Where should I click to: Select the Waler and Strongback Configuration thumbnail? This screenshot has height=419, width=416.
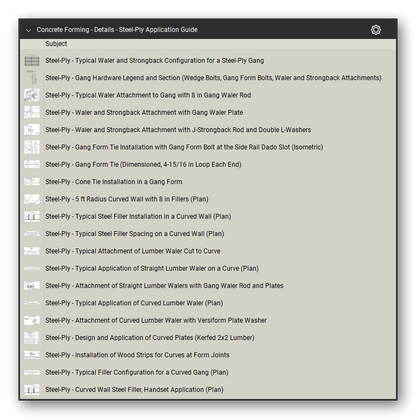[x=32, y=61]
